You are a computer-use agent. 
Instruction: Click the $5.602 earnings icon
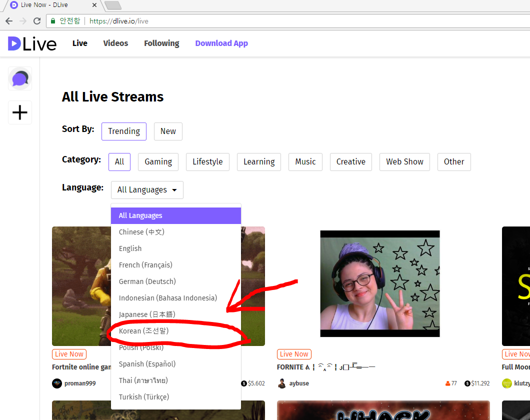pyautogui.click(x=243, y=383)
